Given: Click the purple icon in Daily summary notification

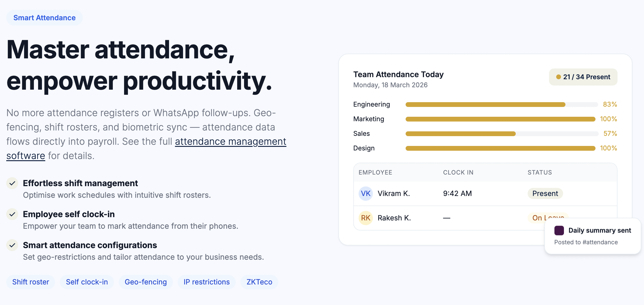Looking at the screenshot, I should coord(559,231).
